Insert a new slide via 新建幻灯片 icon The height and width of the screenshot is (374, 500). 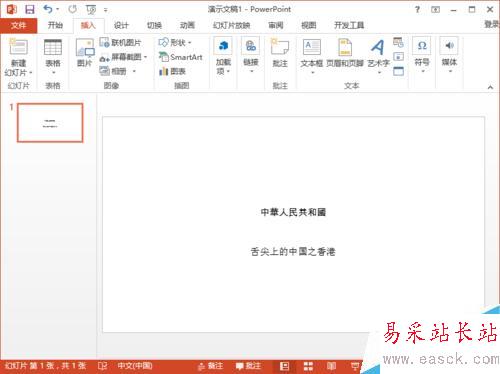pyautogui.click(x=18, y=47)
